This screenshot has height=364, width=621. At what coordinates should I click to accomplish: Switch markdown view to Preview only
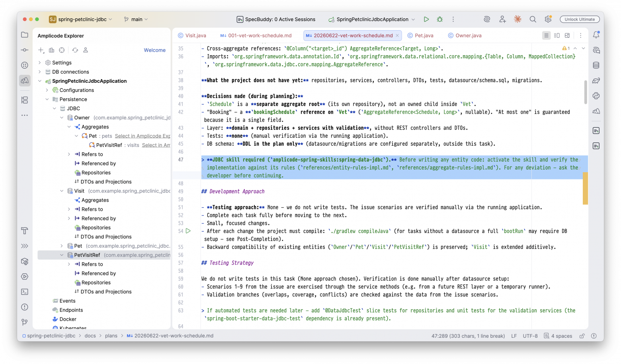[x=567, y=35]
